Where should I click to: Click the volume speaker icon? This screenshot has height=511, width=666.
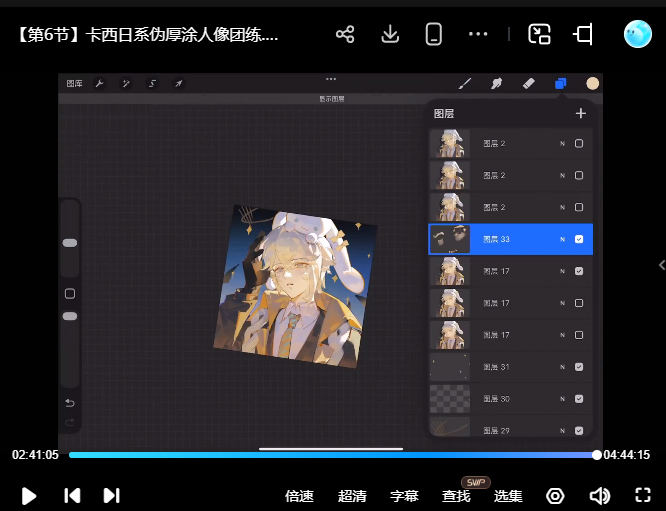(600, 496)
